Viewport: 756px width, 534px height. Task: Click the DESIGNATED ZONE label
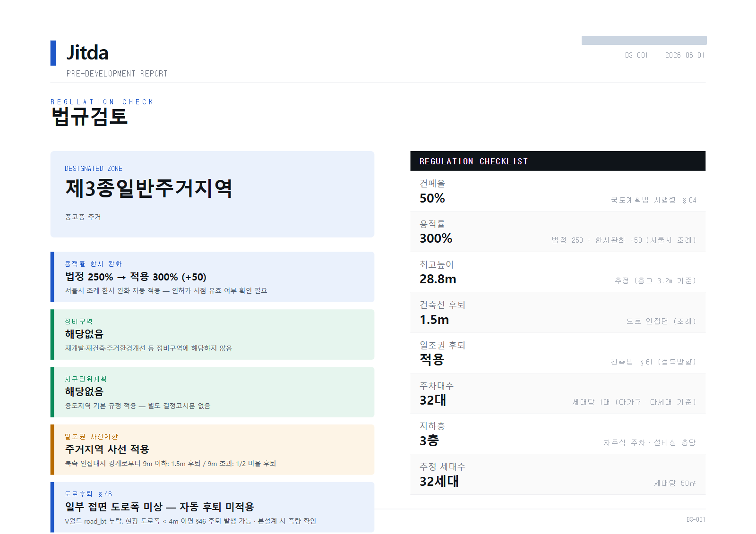point(94,169)
